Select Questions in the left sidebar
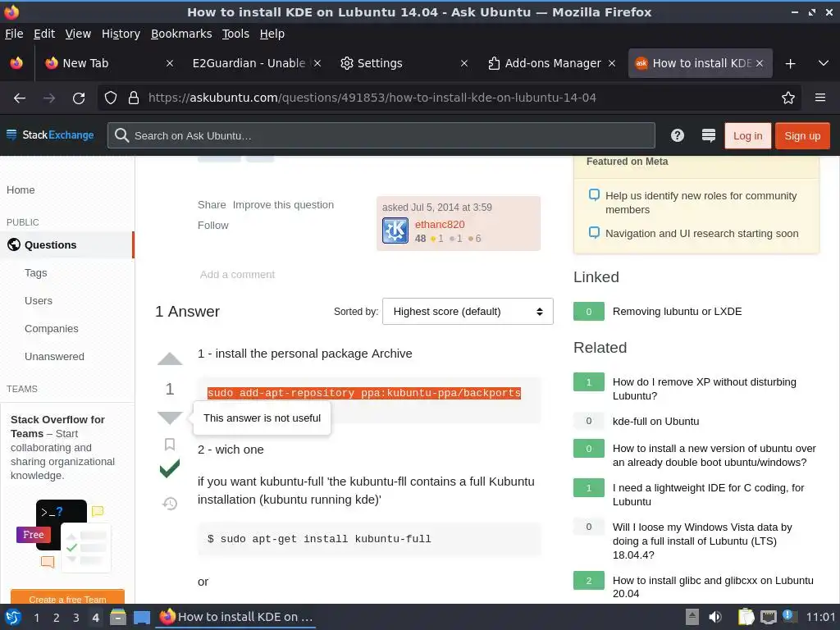Image resolution: width=840 pixels, height=630 pixels. tap(66, 244)
